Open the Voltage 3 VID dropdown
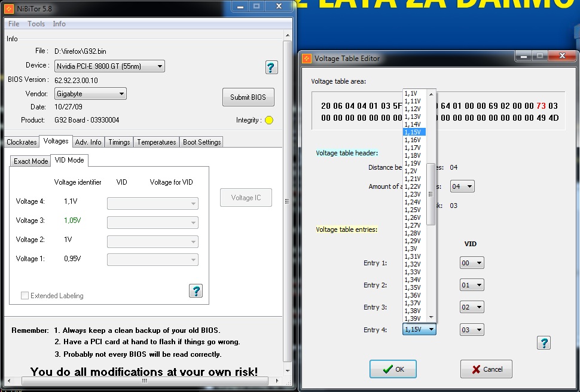 pyautogui.click(x=152, y=222)
